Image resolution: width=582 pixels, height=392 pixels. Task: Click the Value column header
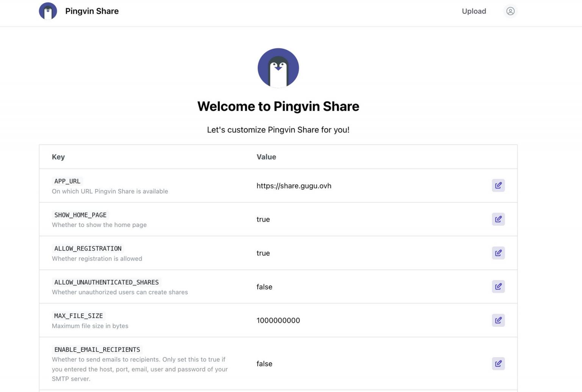266,157
